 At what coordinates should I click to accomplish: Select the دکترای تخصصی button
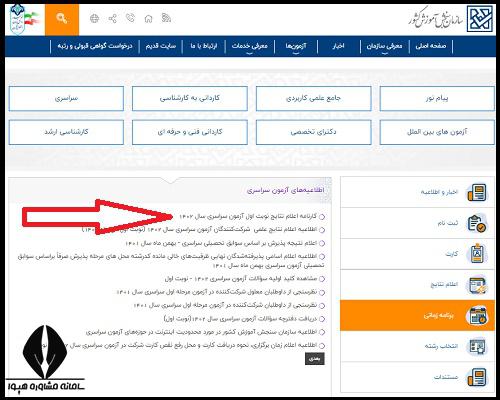(x=313, y=132)
